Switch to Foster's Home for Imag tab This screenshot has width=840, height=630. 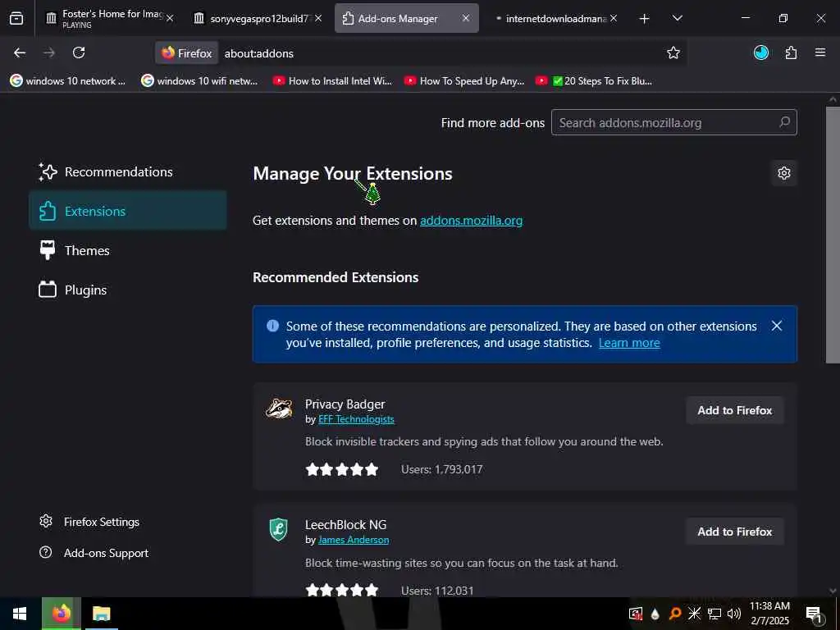110,18
